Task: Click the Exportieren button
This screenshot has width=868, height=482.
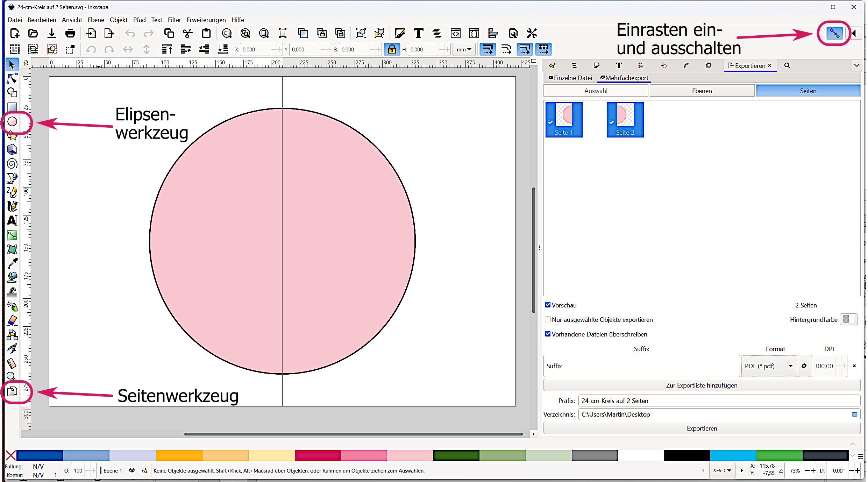Action: coord(702,428)
